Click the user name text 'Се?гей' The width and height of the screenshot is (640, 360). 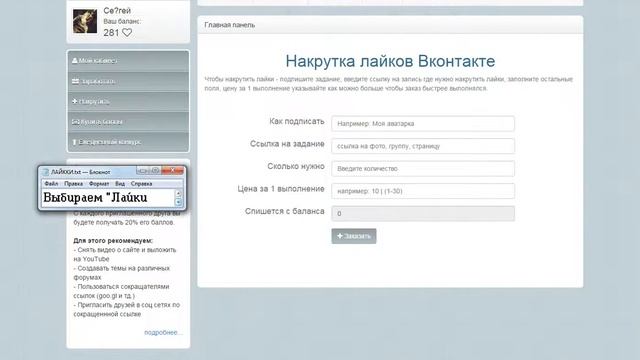[117, 11]
